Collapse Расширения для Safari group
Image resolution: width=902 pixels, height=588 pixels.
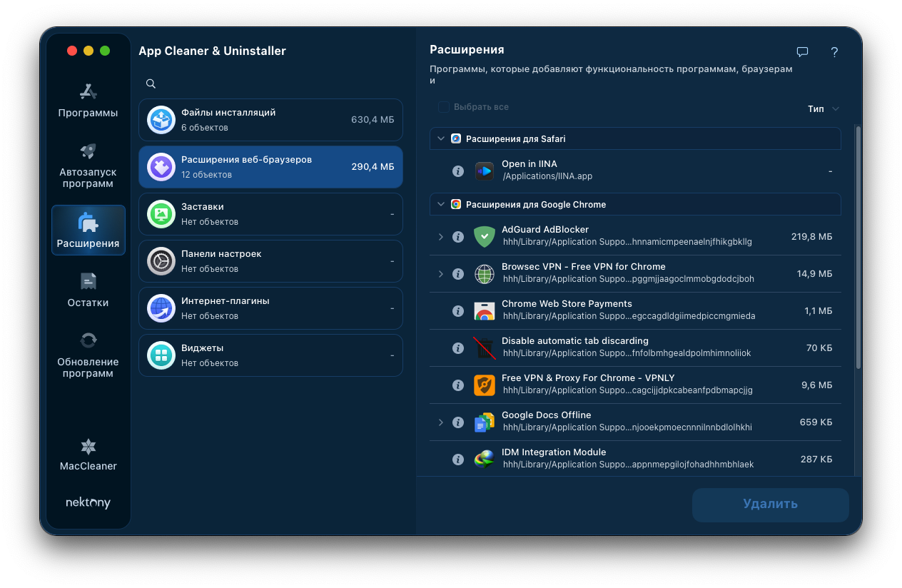point(440,138)
